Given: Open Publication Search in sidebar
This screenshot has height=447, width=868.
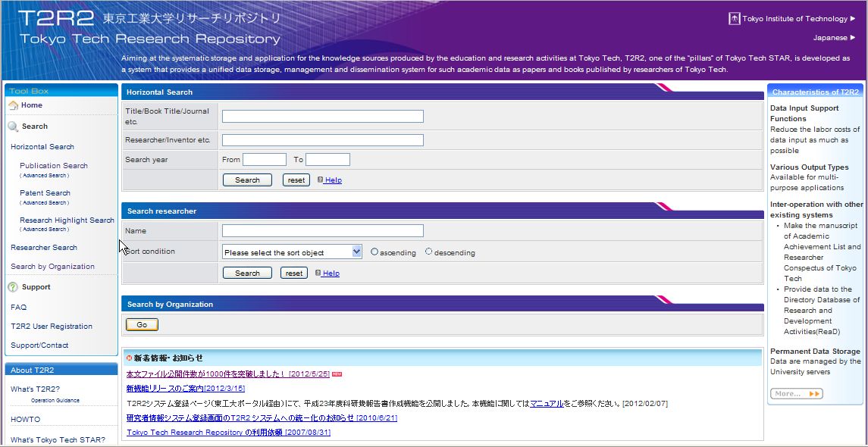Looking at the screenshot, I should click(54, 165).
